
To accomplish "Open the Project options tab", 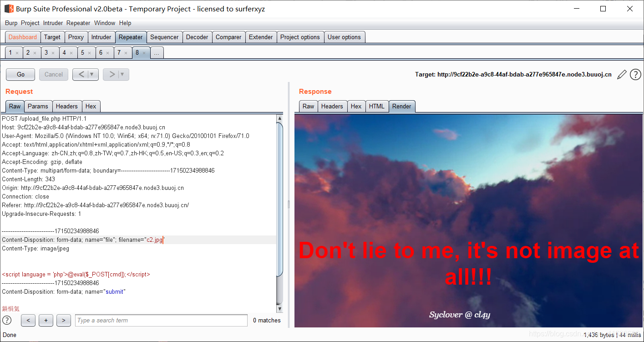I will tap(300, 37).
